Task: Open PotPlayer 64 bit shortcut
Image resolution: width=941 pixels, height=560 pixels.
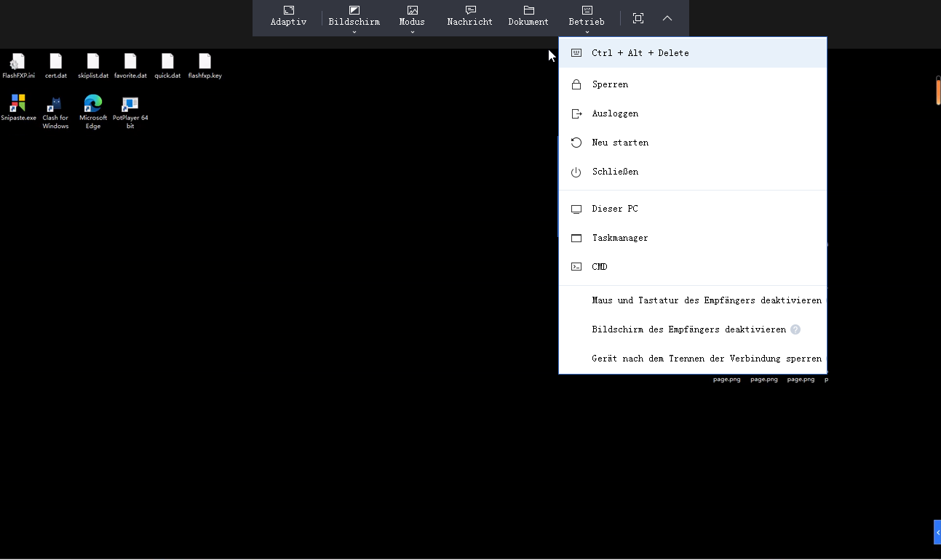Action: click(130, 104)
